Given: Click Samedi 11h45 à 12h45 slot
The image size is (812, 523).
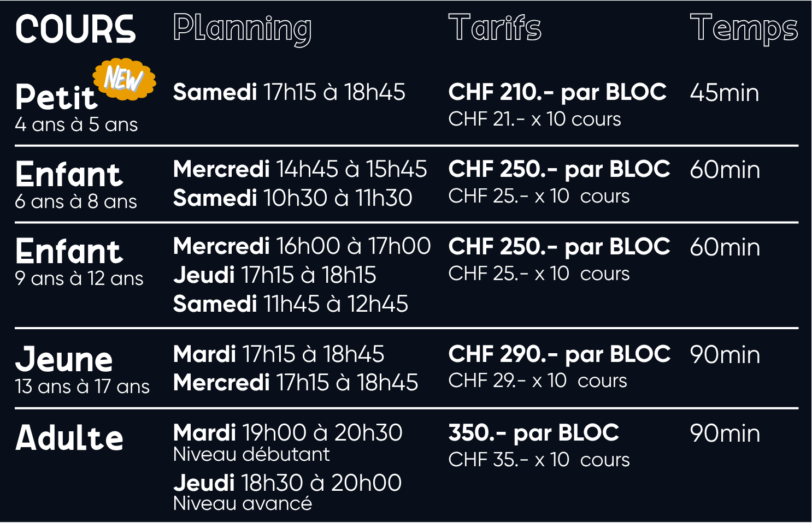Looking at the screenshot, I should coord(291,304).
